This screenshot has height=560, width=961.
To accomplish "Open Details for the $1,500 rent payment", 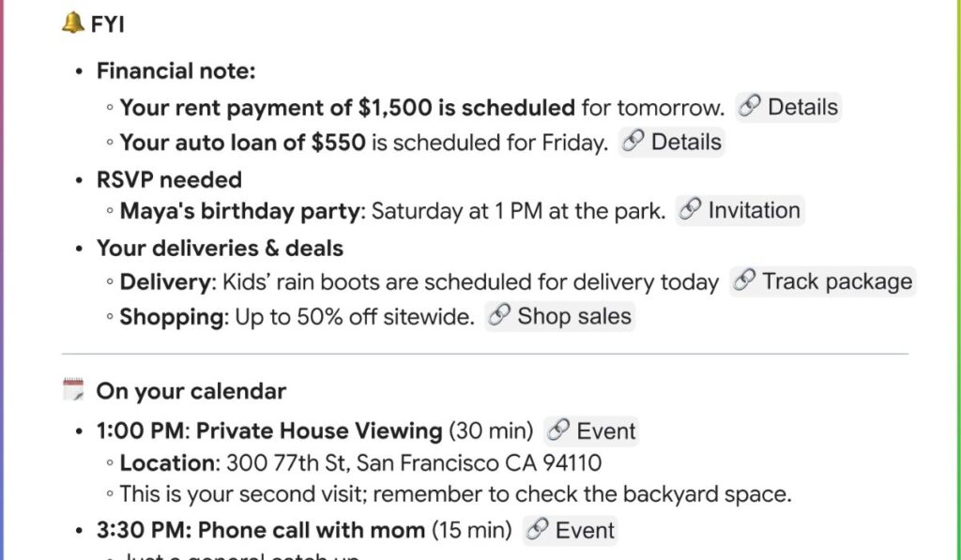I will [x=788, y=107].
